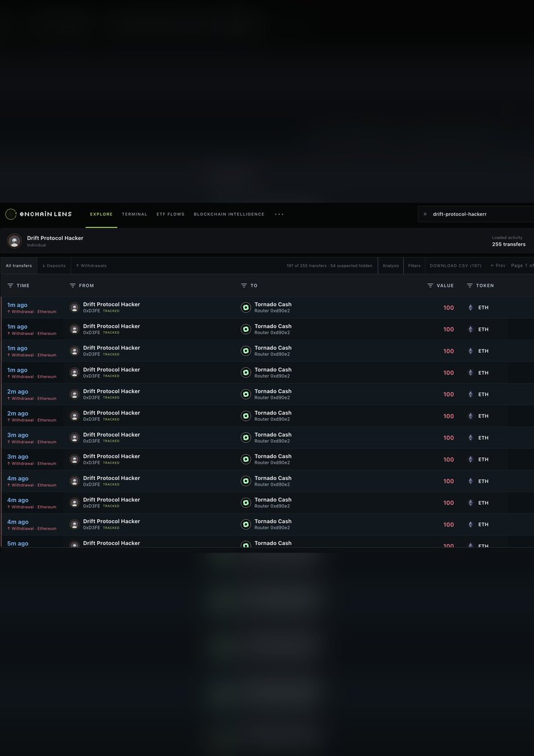This screenshot has height=756, width=534.
Task: Open the TOKEN column filter icon
Action: [470, 285]
